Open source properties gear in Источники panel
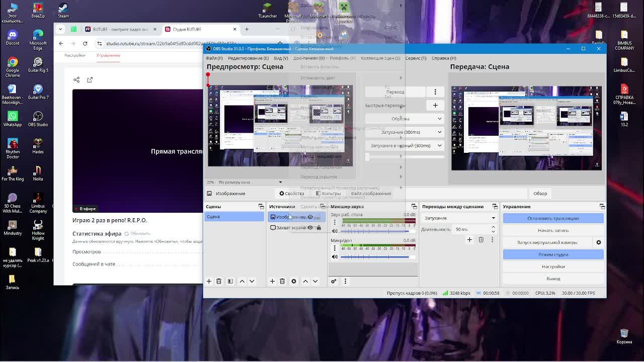Image resolution: width=644 pixels, height=362 pixels. [x=294, y=281]
